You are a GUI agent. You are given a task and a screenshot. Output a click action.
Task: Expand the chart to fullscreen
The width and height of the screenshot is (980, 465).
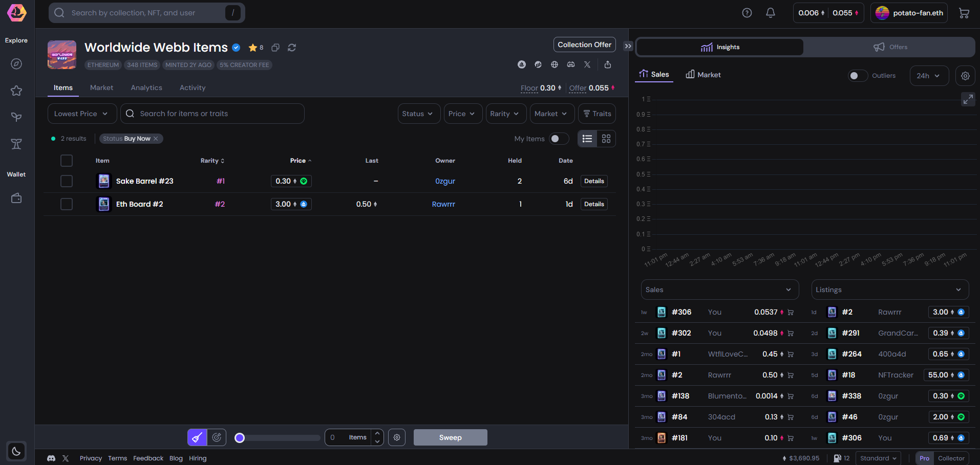968,99
